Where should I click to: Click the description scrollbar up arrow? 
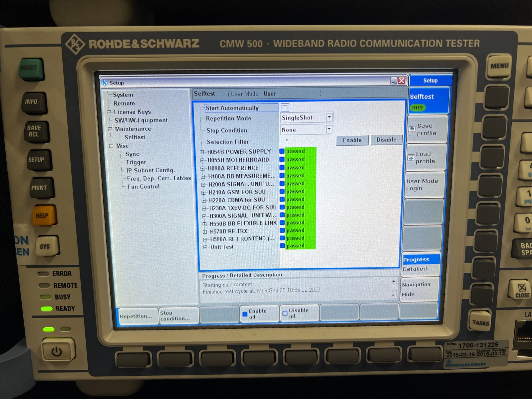coord(393,282)
